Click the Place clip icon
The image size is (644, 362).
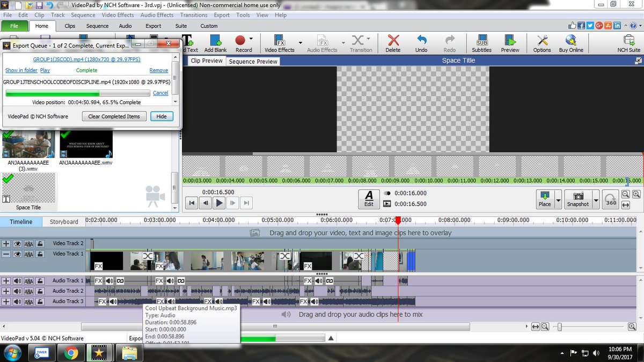coord(545,199)
